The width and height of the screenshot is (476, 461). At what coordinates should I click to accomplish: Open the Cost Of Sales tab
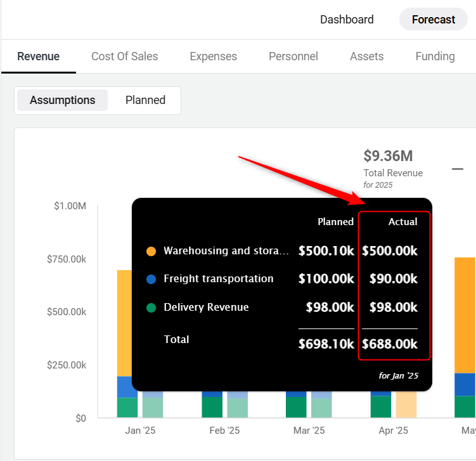tap(124, 56)
